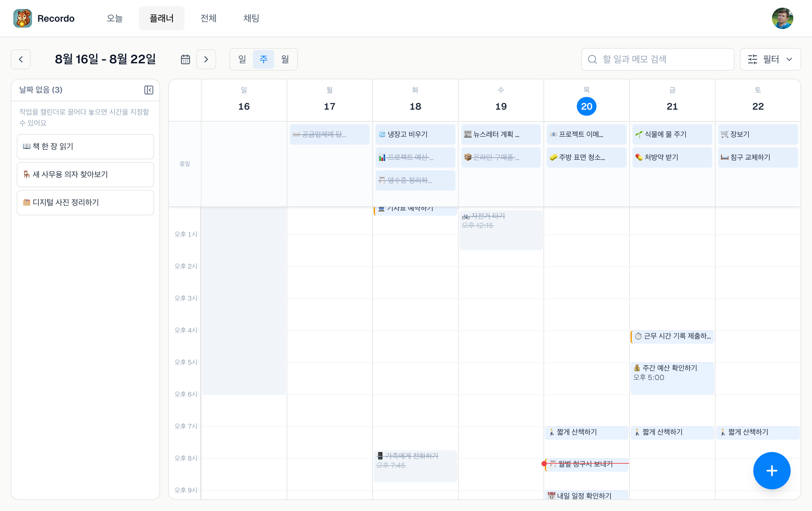Open the 침구 교체하기 task

click(x=758, y=157)
